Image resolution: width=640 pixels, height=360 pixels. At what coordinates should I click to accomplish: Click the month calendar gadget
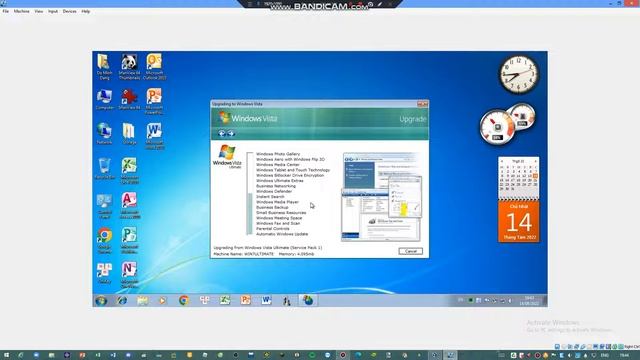518,178
